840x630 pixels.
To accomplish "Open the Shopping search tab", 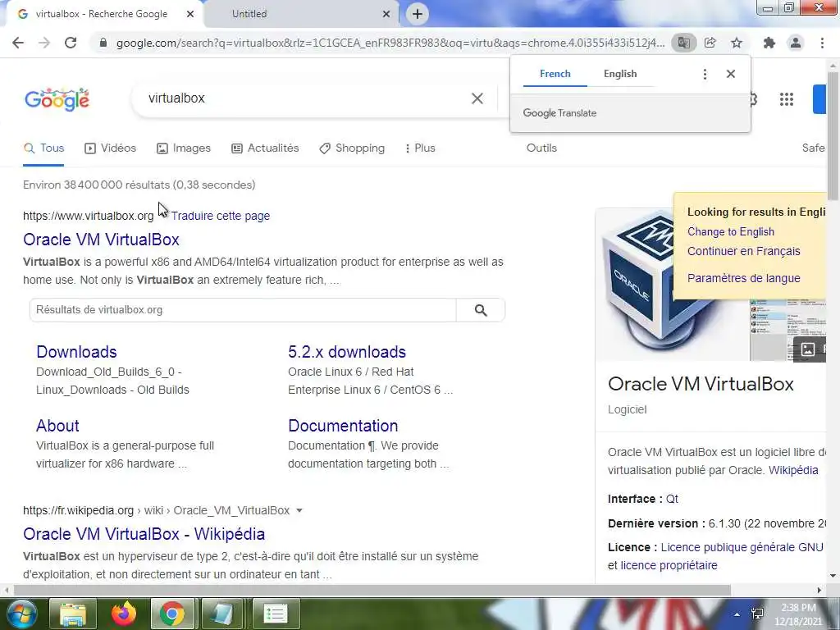I will coord(351,148).
